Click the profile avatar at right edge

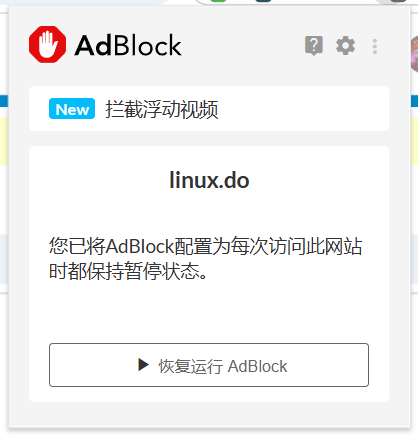[x=414, y=54]
